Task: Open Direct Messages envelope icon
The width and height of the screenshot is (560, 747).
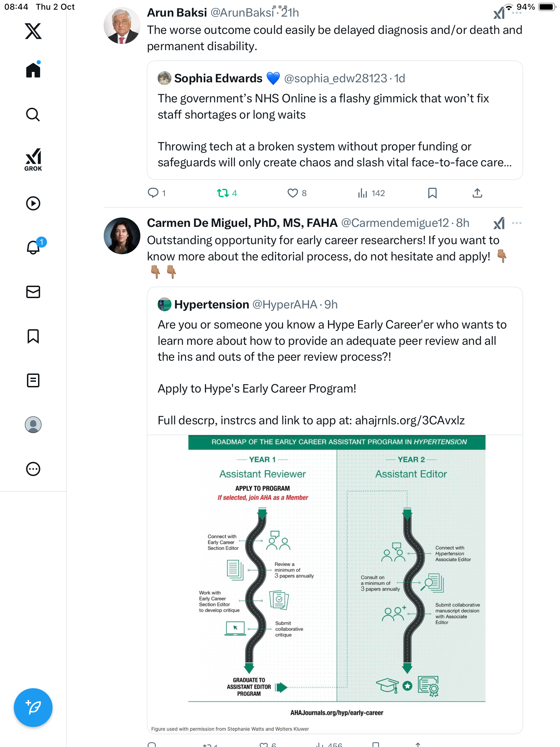Action: (x=33, y=292)
